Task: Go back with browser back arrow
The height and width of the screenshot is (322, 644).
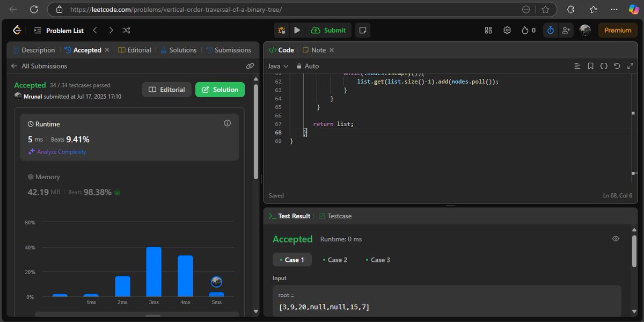Action: click(x=13, y=9)
